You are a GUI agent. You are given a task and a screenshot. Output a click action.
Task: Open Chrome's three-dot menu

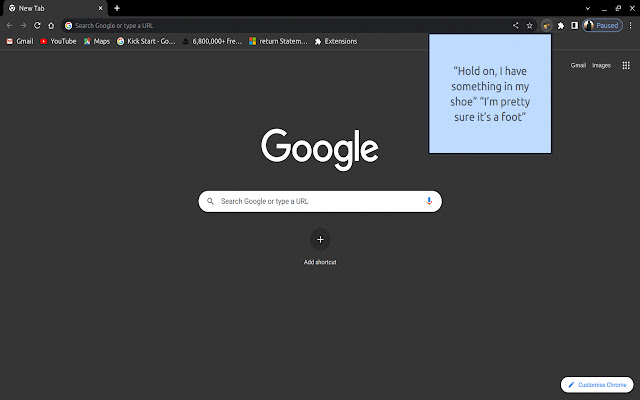tap(630, 25)
